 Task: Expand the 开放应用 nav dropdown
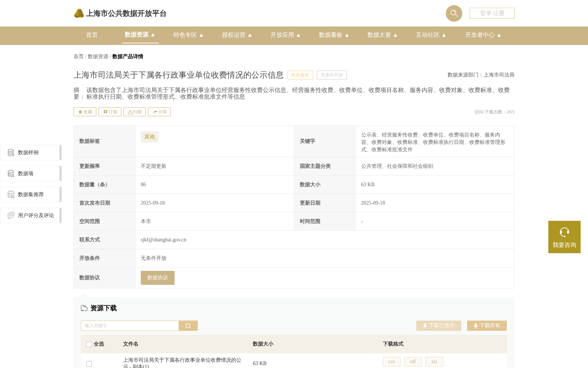(286, 35)
